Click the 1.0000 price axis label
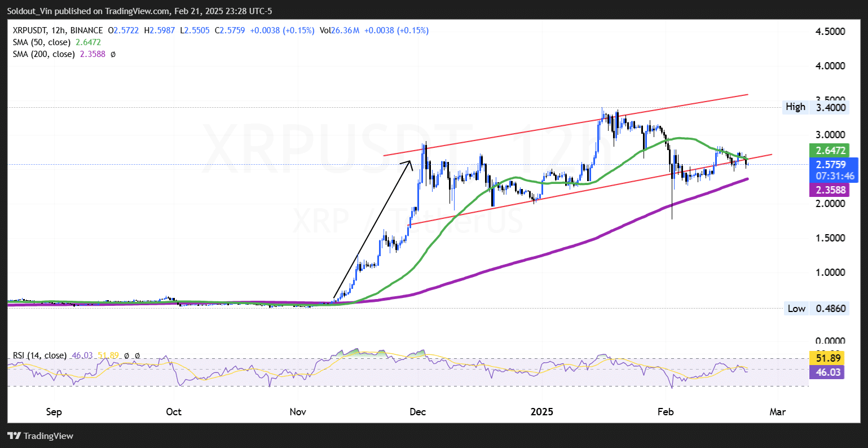The image size is (868, 448). (831, 272)
